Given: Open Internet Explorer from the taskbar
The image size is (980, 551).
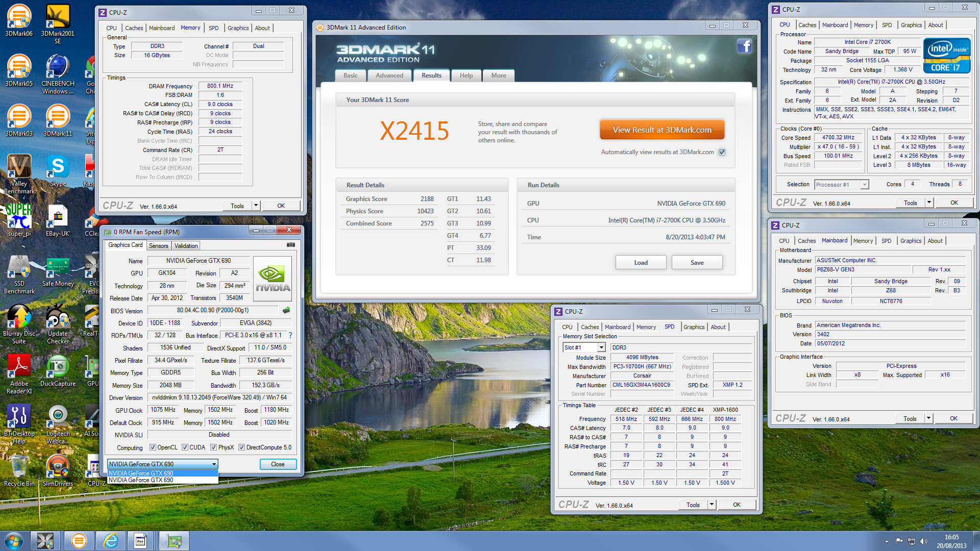Looking at the screenshot, I should coord(111,541).
